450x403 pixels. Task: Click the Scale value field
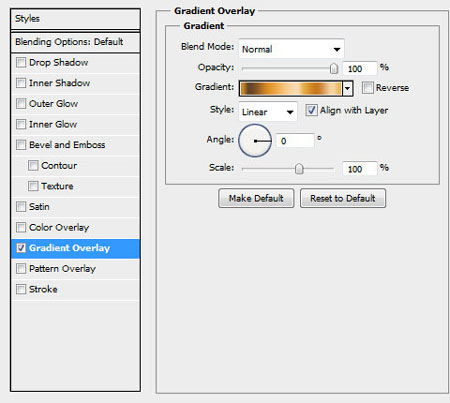point(360,169)
